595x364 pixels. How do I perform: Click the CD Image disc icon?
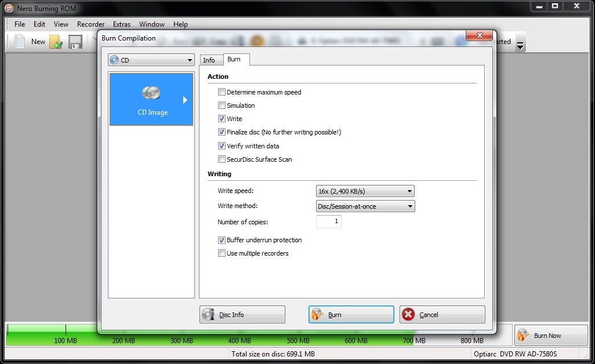coord(151,93)
